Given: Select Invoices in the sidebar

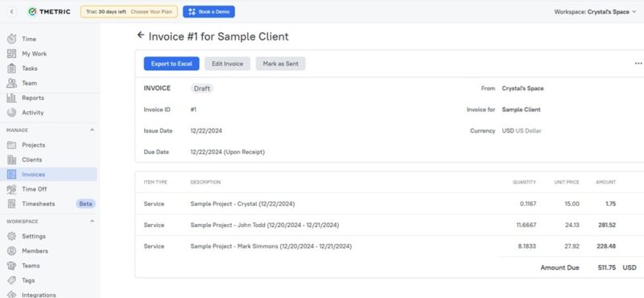Looking at the screenshot, I should tap(48, 174).
